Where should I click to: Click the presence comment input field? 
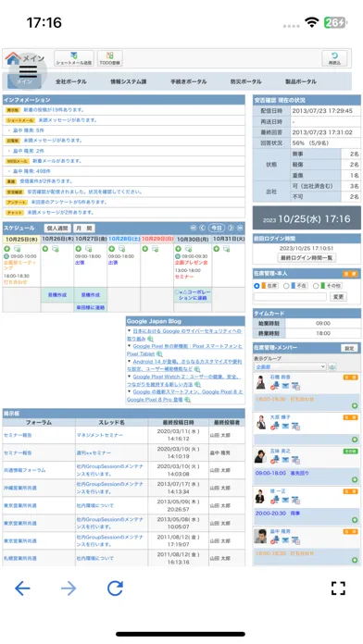point(290,296)
